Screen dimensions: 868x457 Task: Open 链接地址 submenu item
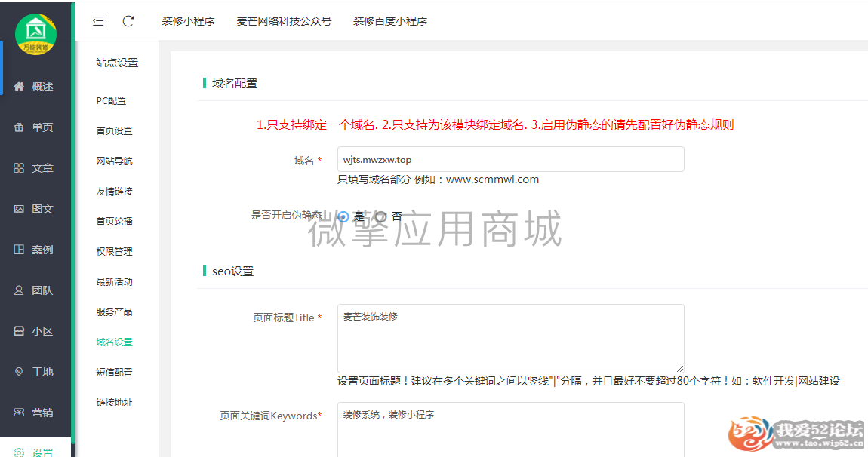pos(114,402)
